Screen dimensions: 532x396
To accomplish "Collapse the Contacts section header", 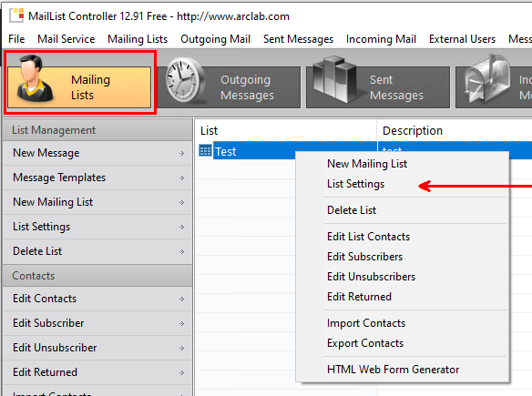I will [x=97, y=276].
